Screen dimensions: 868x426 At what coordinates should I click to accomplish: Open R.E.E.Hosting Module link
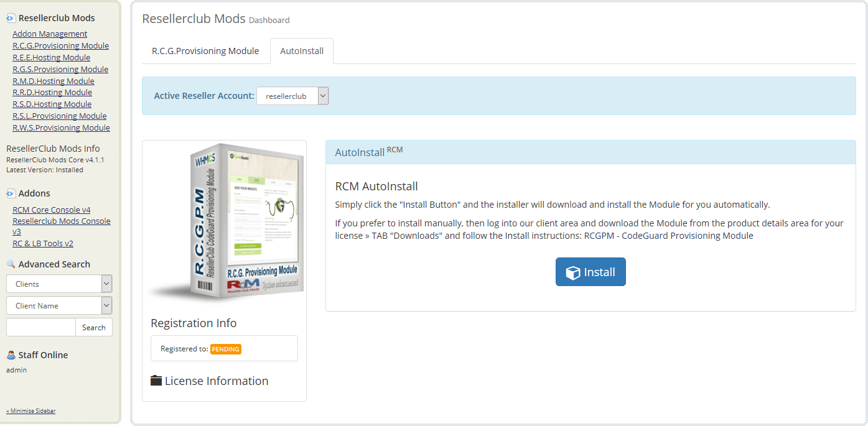tap(51, 57)
